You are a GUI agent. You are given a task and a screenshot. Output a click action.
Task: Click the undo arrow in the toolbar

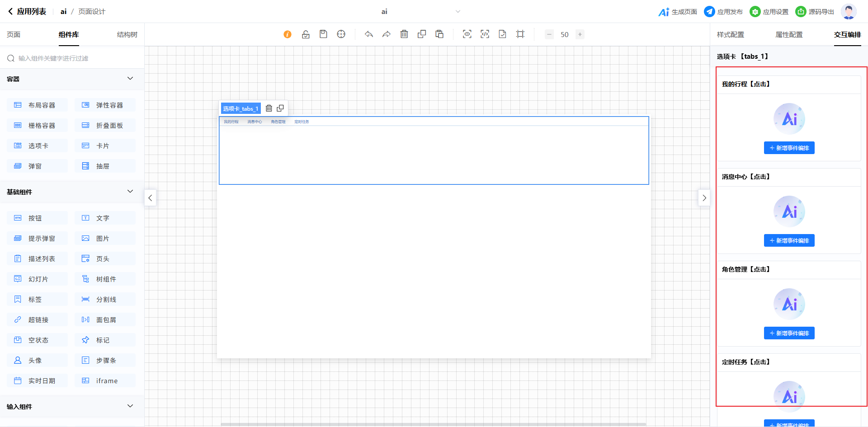[x=369, y=34]
